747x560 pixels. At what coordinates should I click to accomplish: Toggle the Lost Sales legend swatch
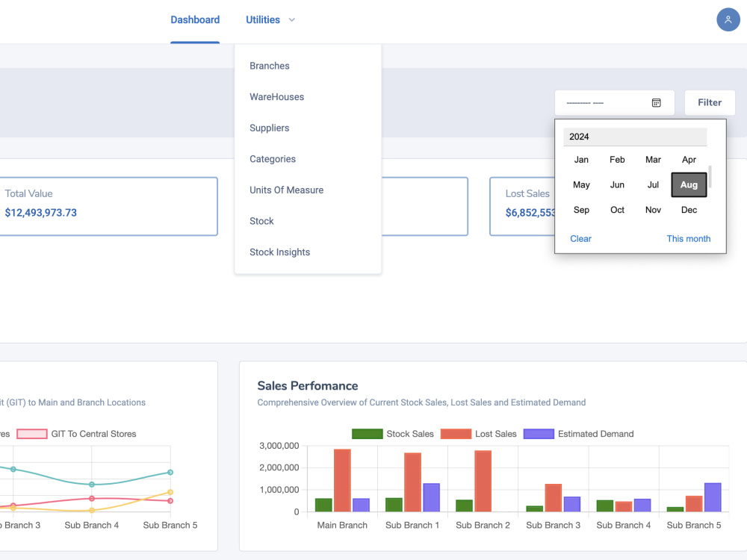click(456, 434)
